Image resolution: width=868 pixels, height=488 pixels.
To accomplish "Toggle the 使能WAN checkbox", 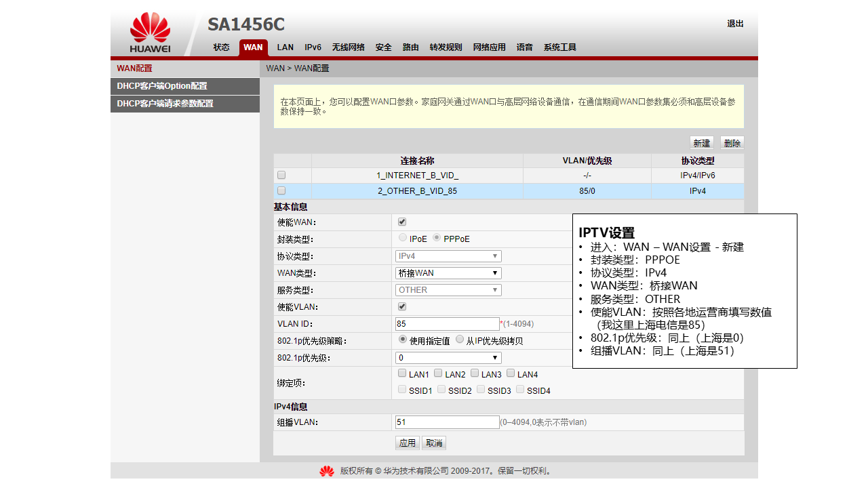I will point(402,222).
